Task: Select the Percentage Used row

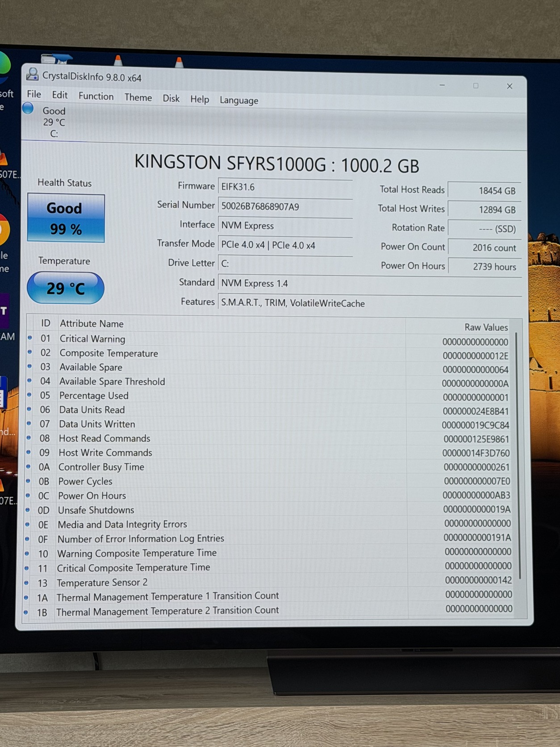Action: tap(268, 396)
